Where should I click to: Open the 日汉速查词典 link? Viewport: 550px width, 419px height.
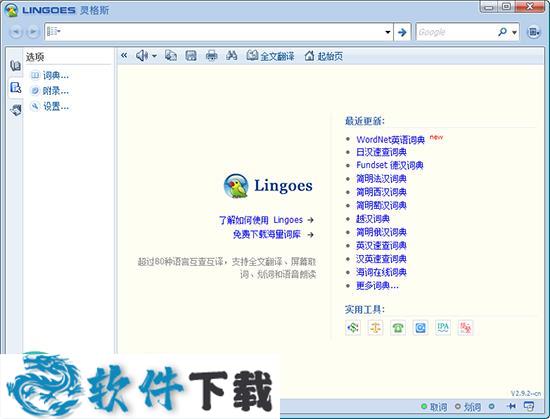(381, 152)
